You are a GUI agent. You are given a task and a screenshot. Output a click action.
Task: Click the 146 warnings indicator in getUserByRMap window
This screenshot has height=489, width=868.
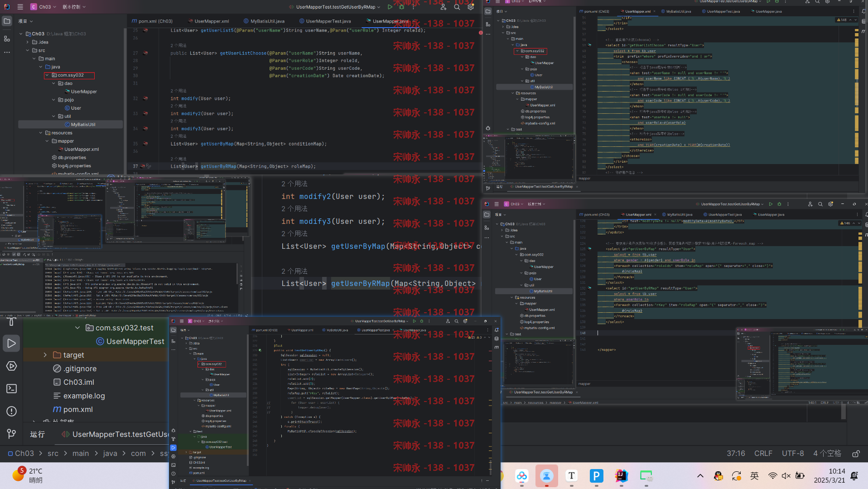[x=845, y=223]
